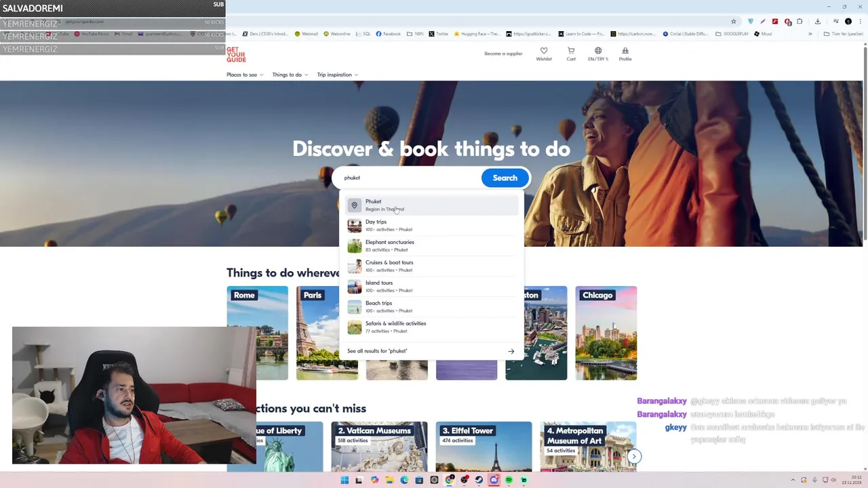Image resolution: width=868 pixels, height=488 pixels.
Task: Open the Facebook bookmark
Action: 388,34
